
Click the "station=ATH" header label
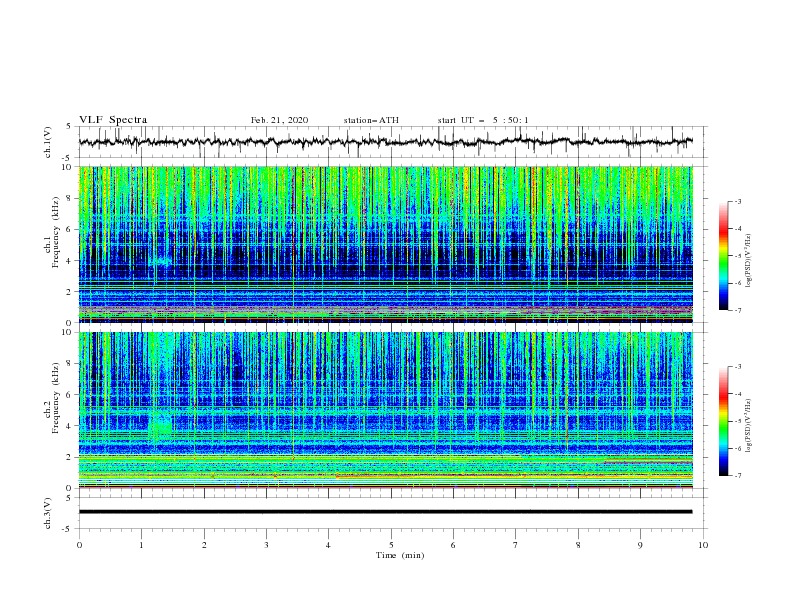tap(371, 120)
